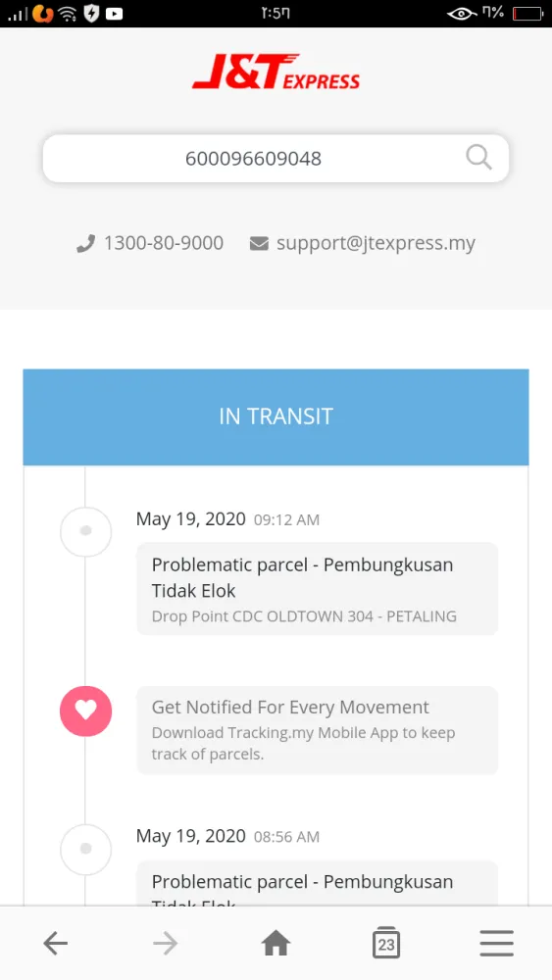Image resolution: width=552 pixels, height=980 pixels.
Task: Tap the pink heart notification icon
Action: click(85, 711)
